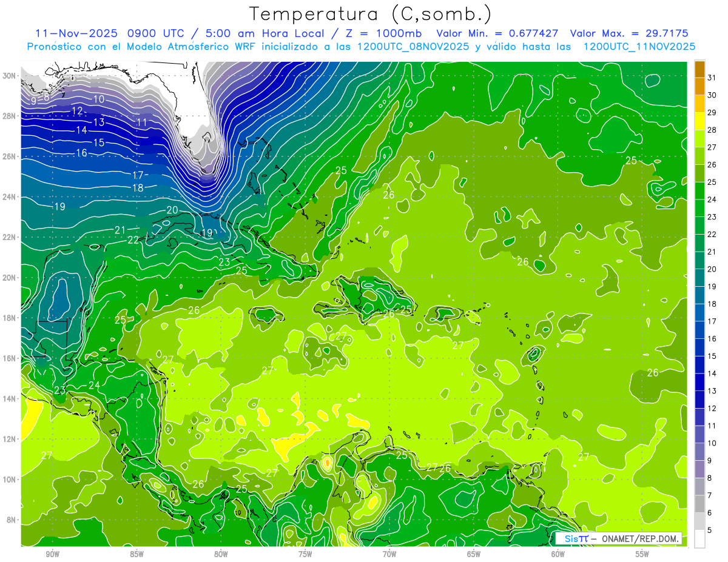
Task: Click legend value 29 on the color scale
Action: click(712, 112)
